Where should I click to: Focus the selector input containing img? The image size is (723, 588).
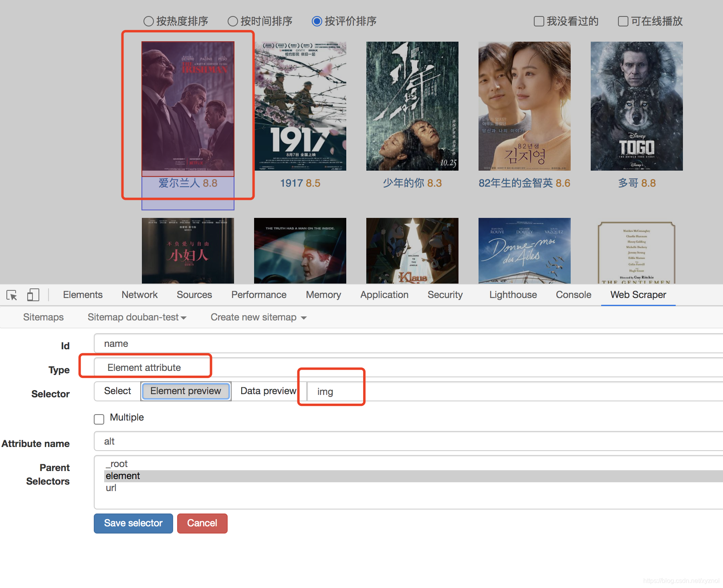[x=515, y=391]
